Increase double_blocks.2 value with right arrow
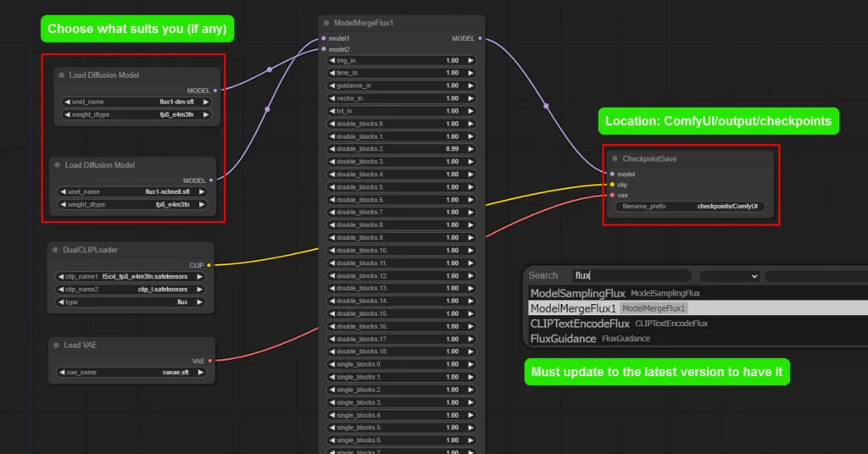 coord(470,149)
